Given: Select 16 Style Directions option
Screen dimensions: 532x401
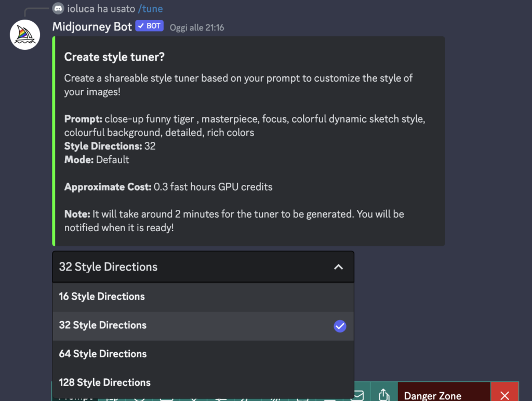Looking at the screenshot, I should point(203,297).
